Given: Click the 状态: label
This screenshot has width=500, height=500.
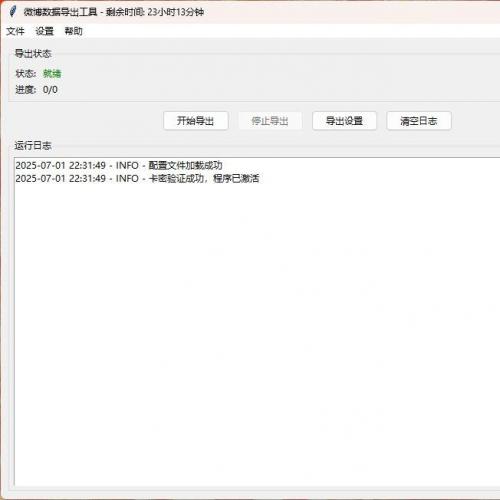Looking at the screenshot, I should tap(26, 73).
